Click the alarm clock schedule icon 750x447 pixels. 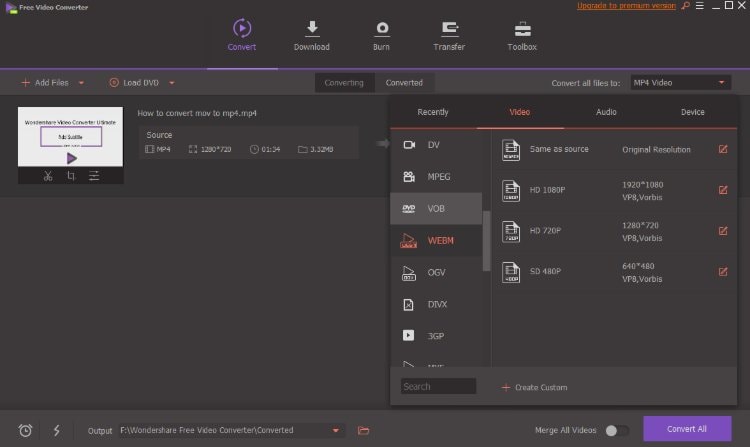25,430
